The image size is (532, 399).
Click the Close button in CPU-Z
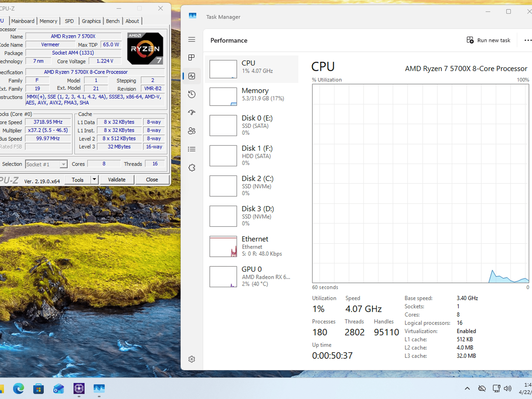click(x=152, y=180)
